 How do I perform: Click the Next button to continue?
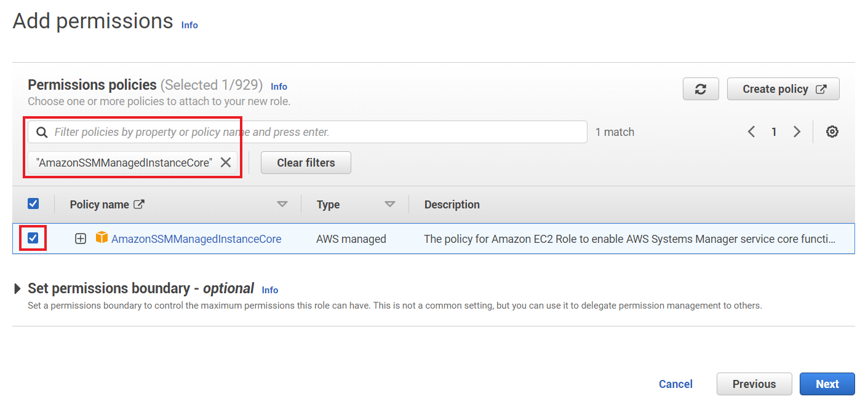click(827, 384)
